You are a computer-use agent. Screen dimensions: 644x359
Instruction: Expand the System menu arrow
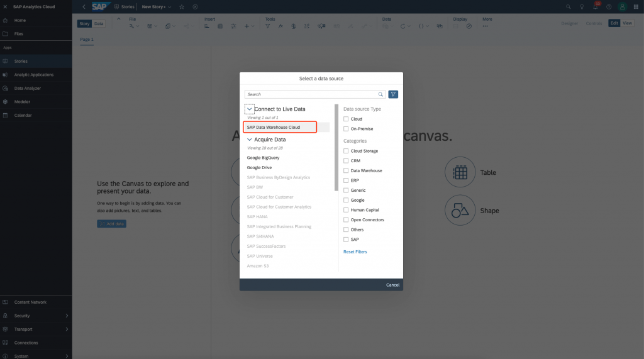(x=67, y=356)
